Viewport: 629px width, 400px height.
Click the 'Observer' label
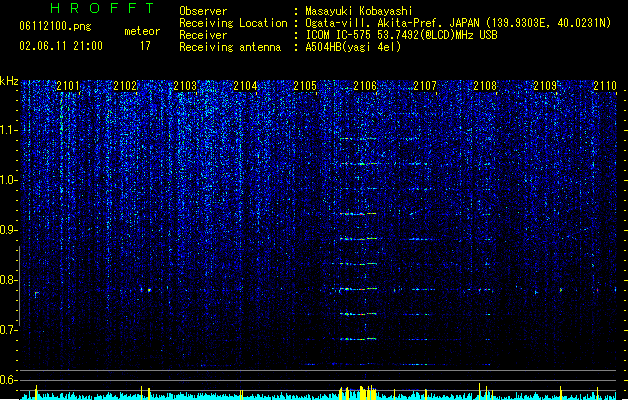203,11
